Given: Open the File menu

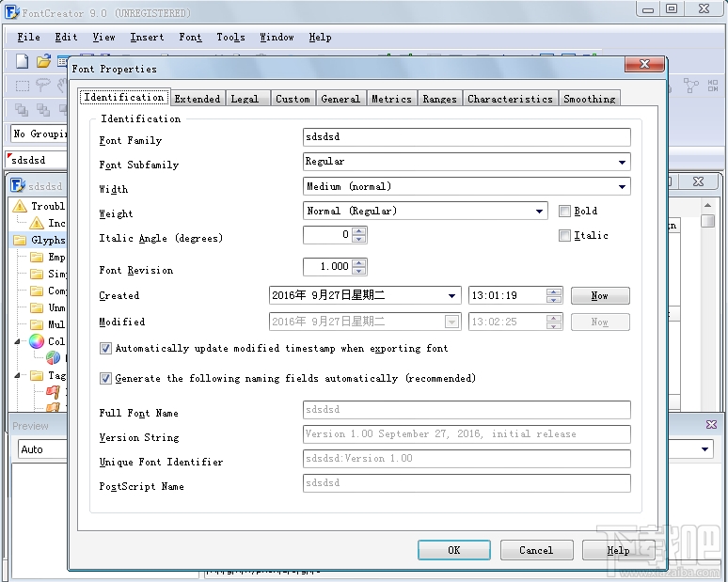Looking at the screenshot, I should [x=28, y=37].
